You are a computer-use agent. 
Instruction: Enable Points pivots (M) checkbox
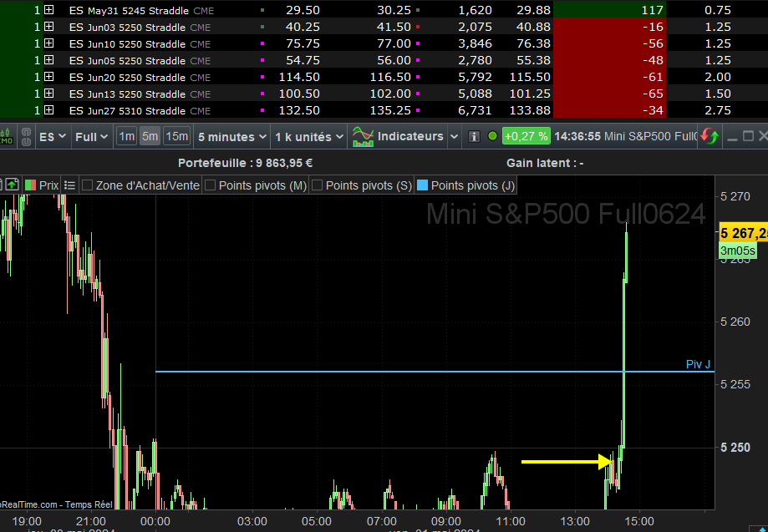pyautogui.click(x=210, y=185)
